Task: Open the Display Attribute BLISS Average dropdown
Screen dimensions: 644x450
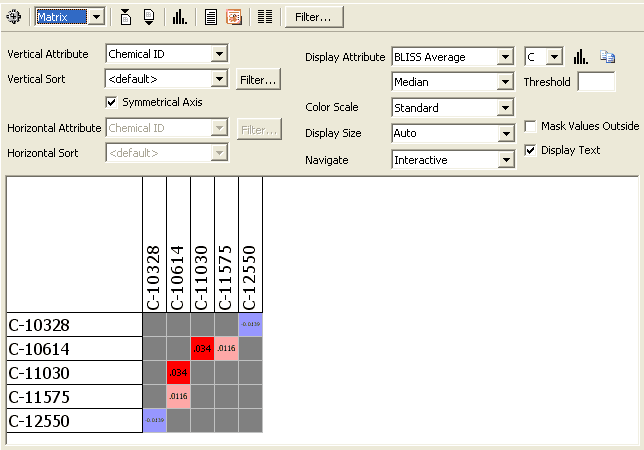Action: pos(505,57)
